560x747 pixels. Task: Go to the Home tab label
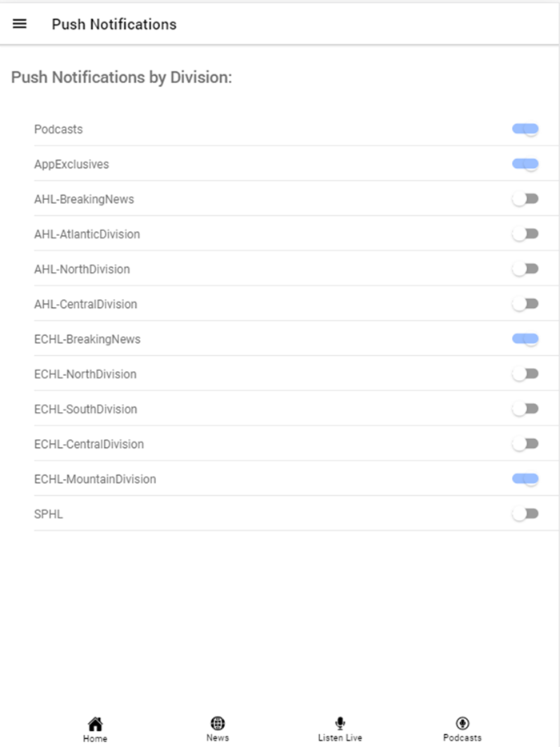(x=95, y=738)
